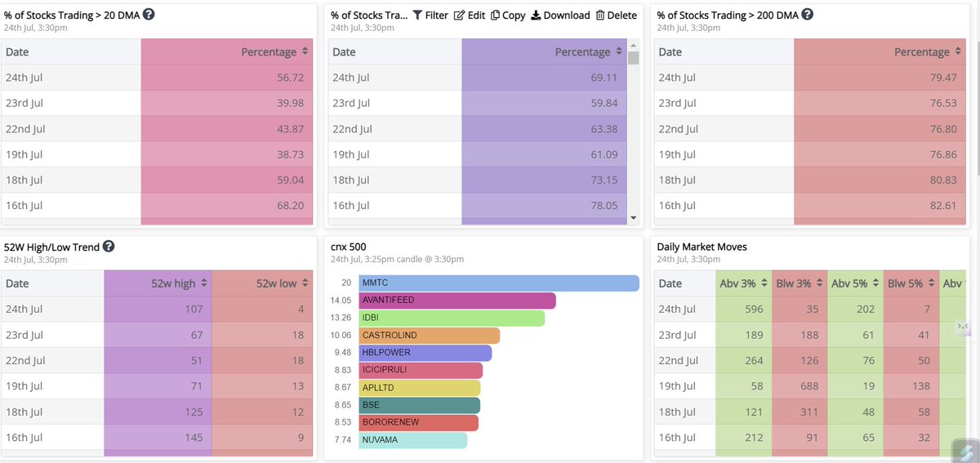Click floating extension icon at bottom right
The width and height of the screenshot is (980, 463).
click(x=965, y=451)
